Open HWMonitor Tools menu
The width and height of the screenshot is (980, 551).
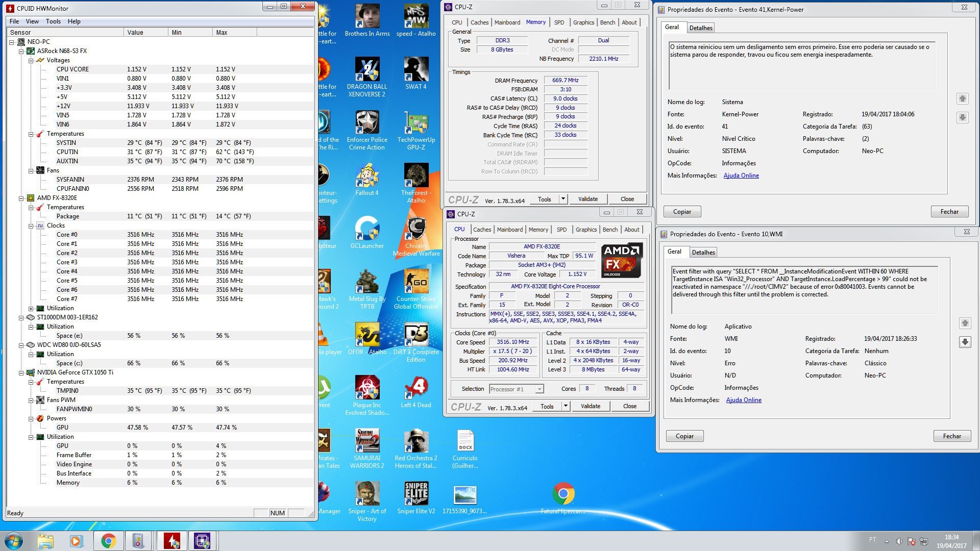53,21
